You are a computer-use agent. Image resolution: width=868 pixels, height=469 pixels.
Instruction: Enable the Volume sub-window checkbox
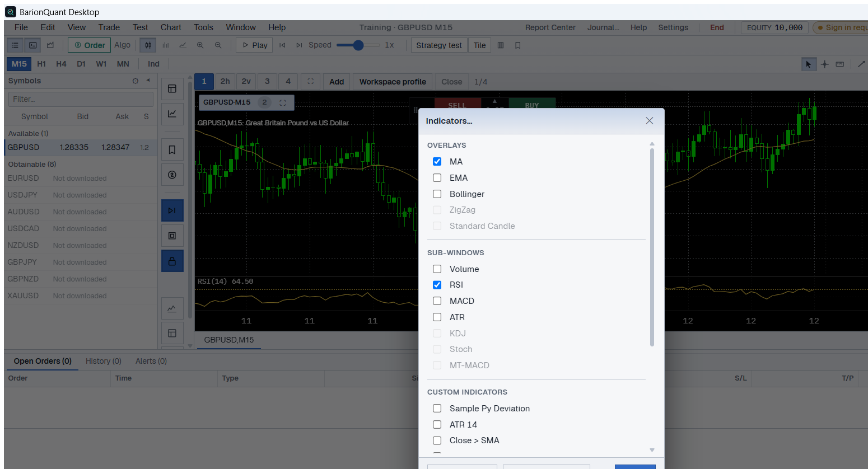[437, 269]
